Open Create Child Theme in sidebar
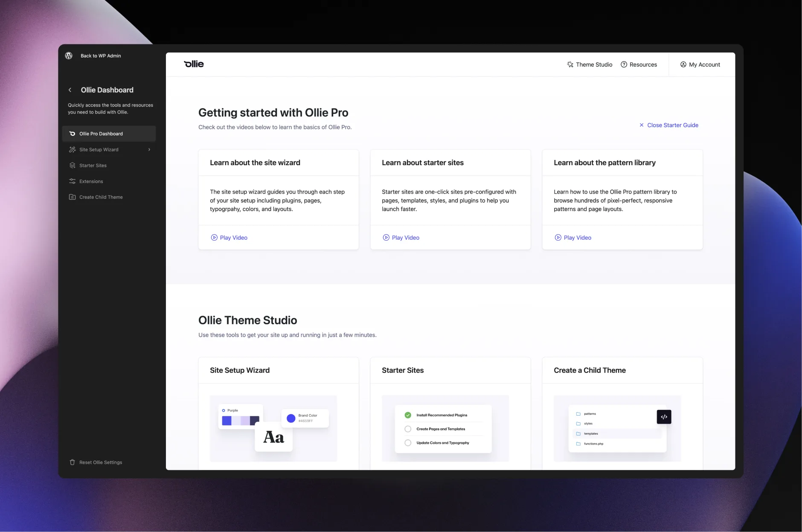The height and width of the screenshot is (532, 802). click(x=101, y=197)
